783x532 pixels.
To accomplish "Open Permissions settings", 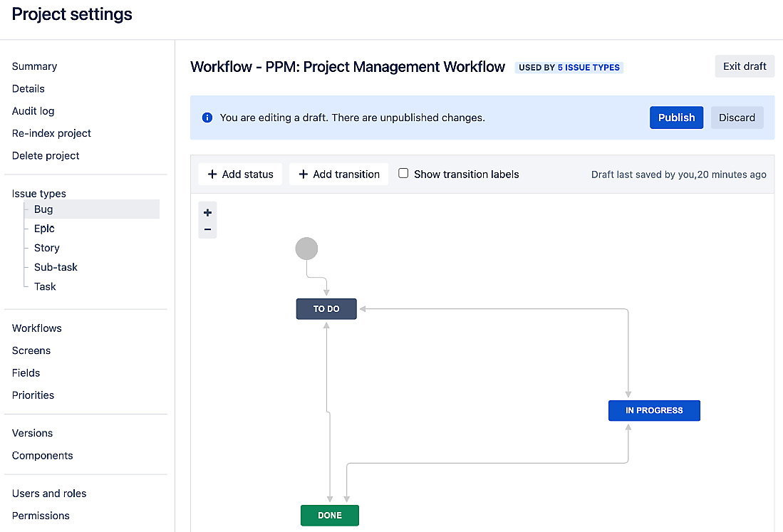I will 41,515.
